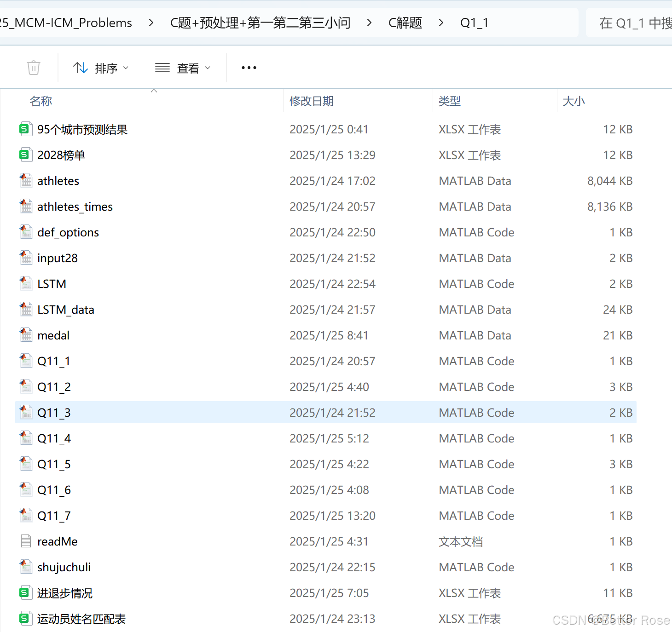Select the Q11_4 code file icon

26,438
